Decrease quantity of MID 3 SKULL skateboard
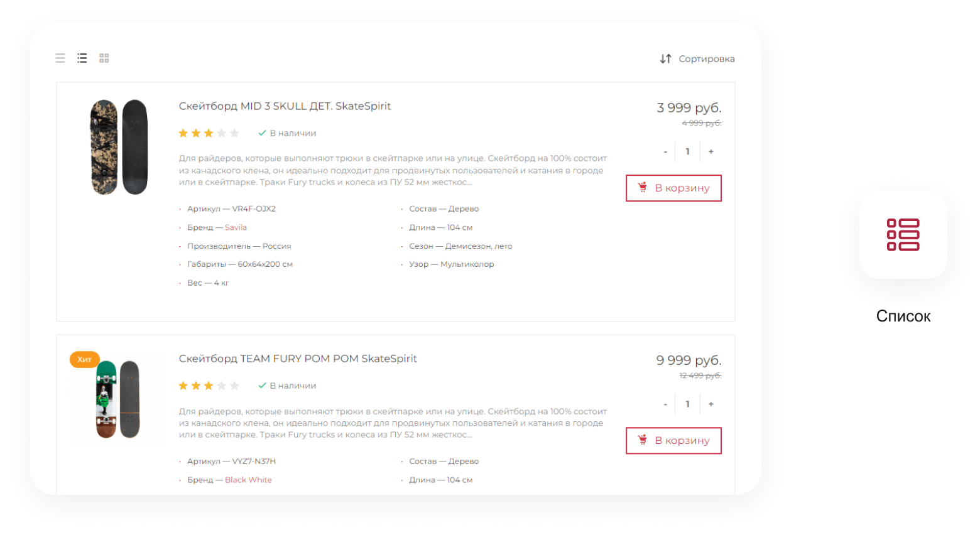Image resolution: width=980 pixels, height=535 pixels. (x=665, y=152)
